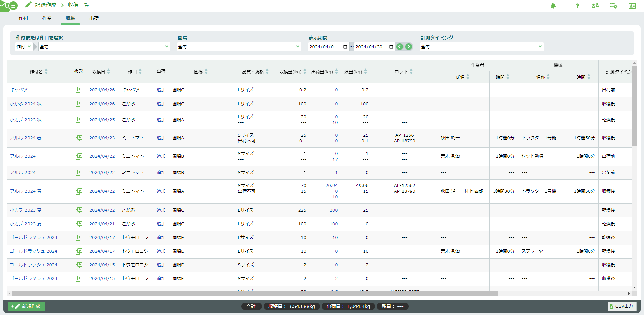This screenshot has height=315, width=644.
Task: Duplicate the アルル 2024 春 record dated 2024/04/23
Action: coord(79,138)
